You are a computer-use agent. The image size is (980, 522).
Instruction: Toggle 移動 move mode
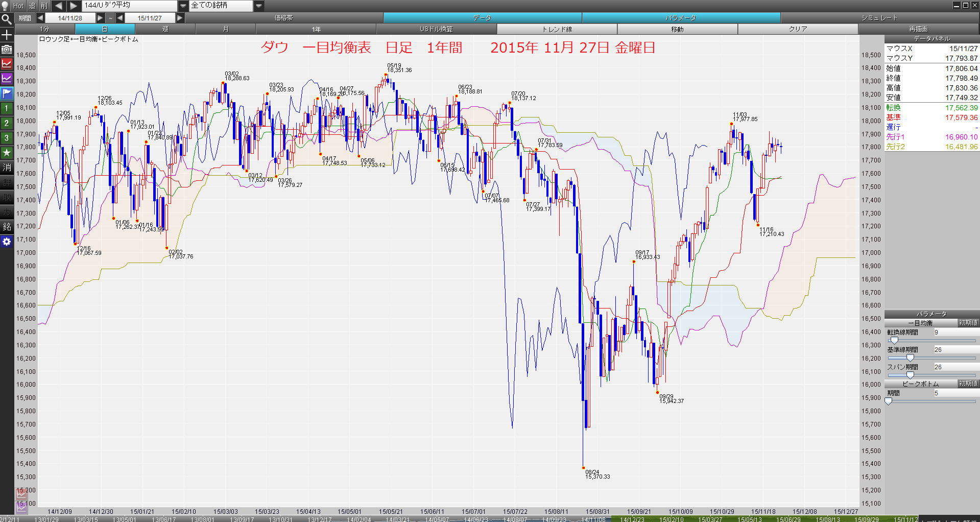pyautogui.click(x=677, y=29)
